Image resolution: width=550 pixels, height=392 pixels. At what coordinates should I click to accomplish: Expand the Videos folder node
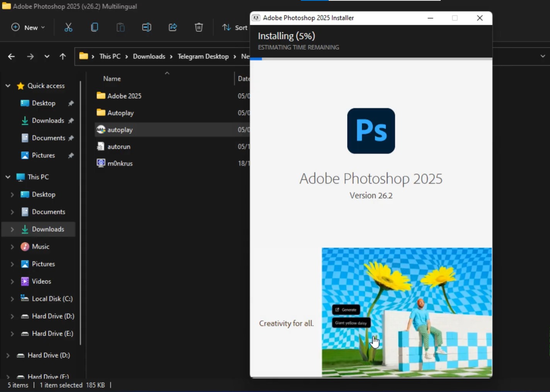pos(12,282)
